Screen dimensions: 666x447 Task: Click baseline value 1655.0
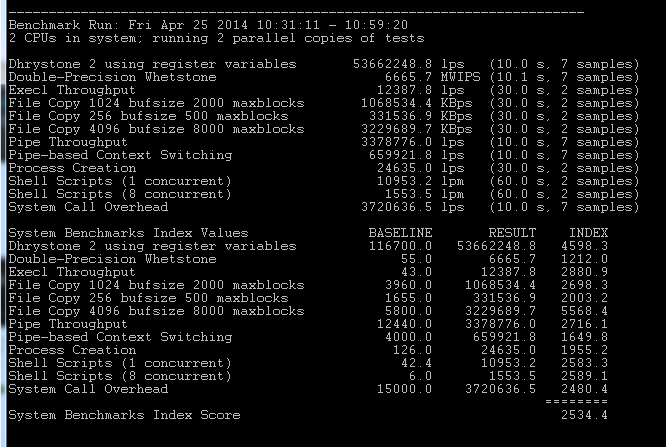(x=408, y=298)
